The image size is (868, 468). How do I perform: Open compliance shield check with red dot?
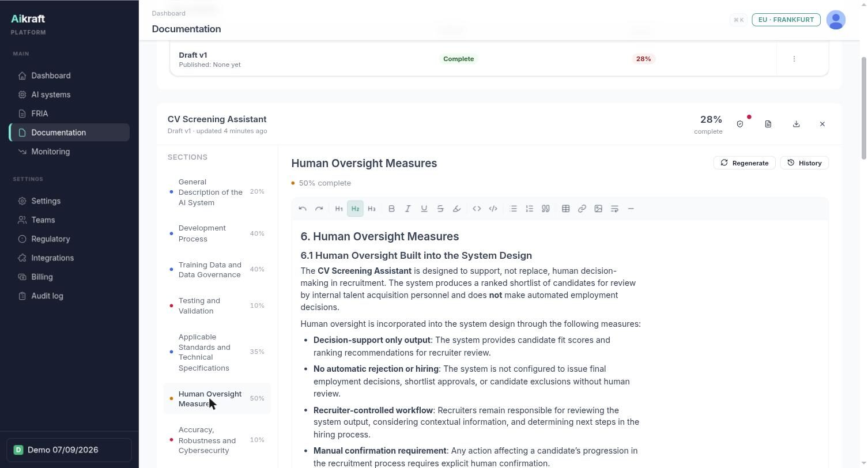coord(740,124)
